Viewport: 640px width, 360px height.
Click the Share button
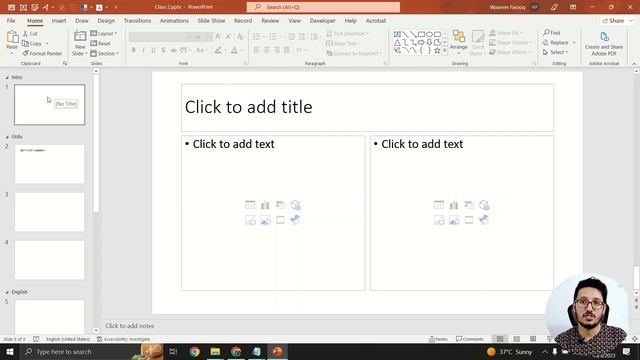point(613,20)
